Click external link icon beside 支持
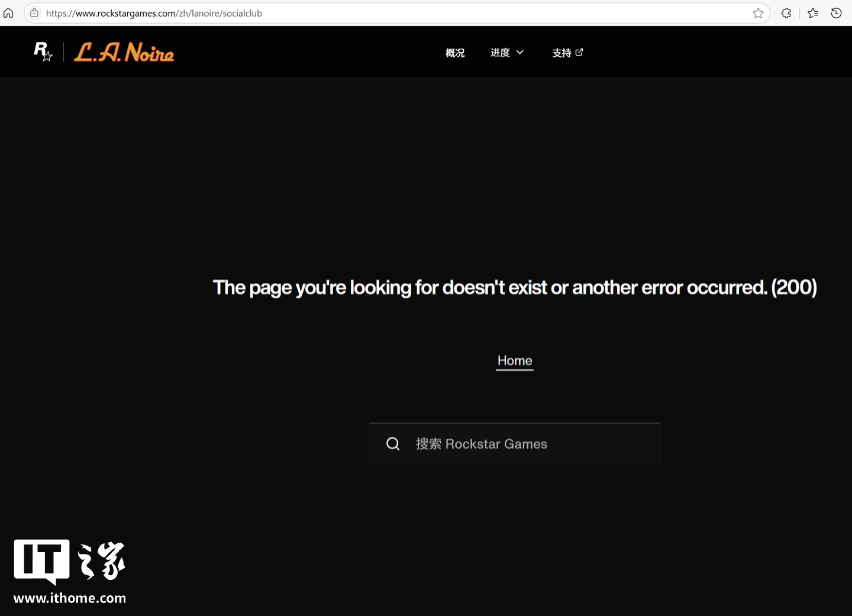This screenshot has width=852, height=616. pyautogui.click(x=579, y=52)
